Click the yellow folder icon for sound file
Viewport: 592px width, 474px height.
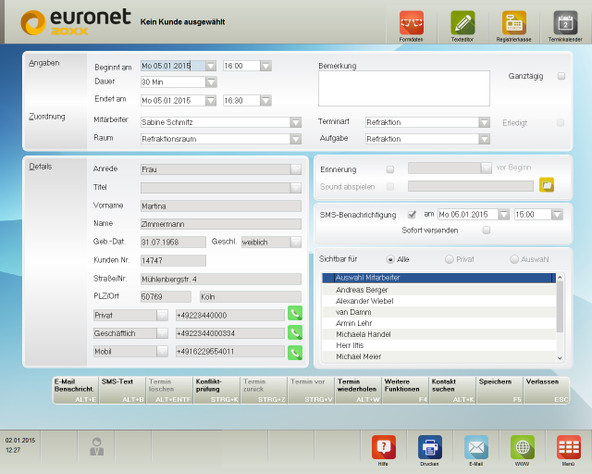point(546,185)
